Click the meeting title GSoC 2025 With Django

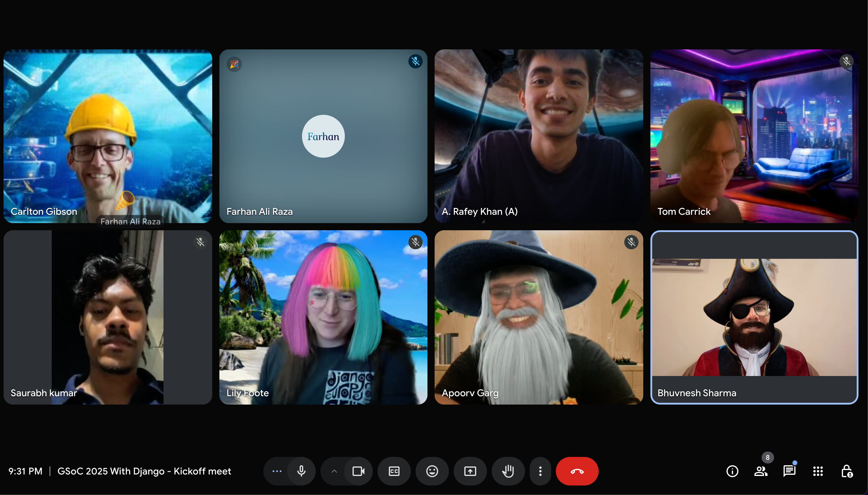(144, 471)
